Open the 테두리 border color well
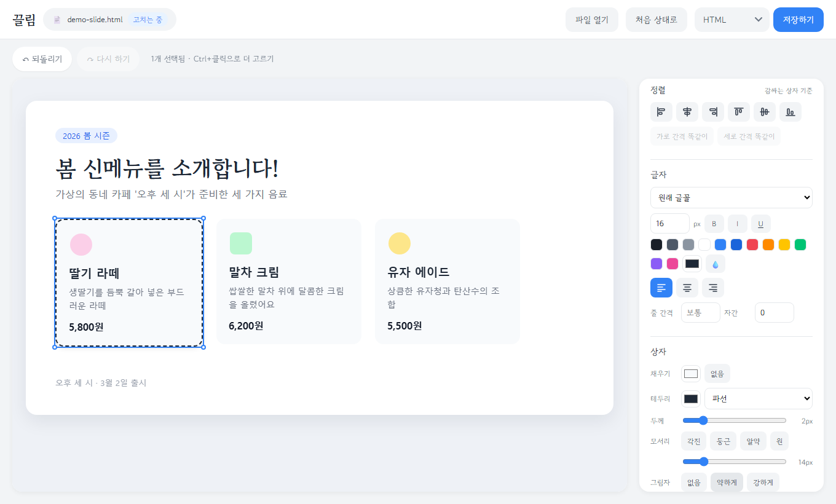 (691, 398)
